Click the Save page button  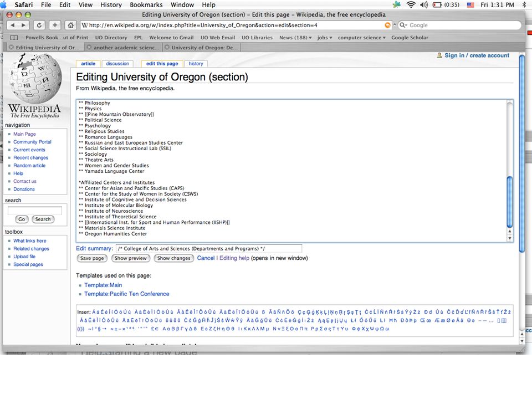coord(92,258)
